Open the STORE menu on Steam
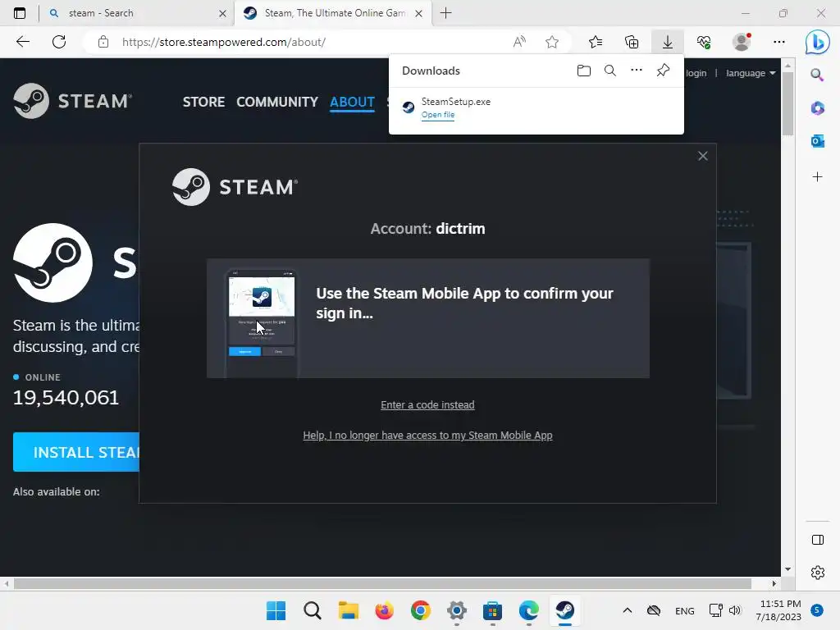The height and width of the screenshot is (630, 840). click(x=203, y=102)
